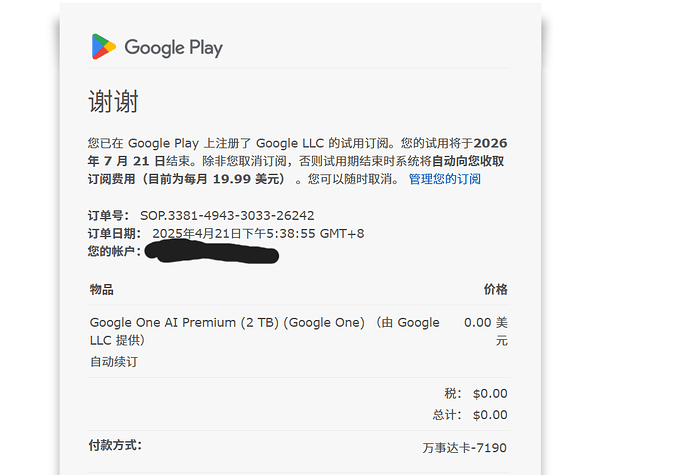Image resolution: width=690 pixels, height=475 pixels.
Task: Click the item price 0.00 美元
Action: pyautogui.click(x=486, y=331)
